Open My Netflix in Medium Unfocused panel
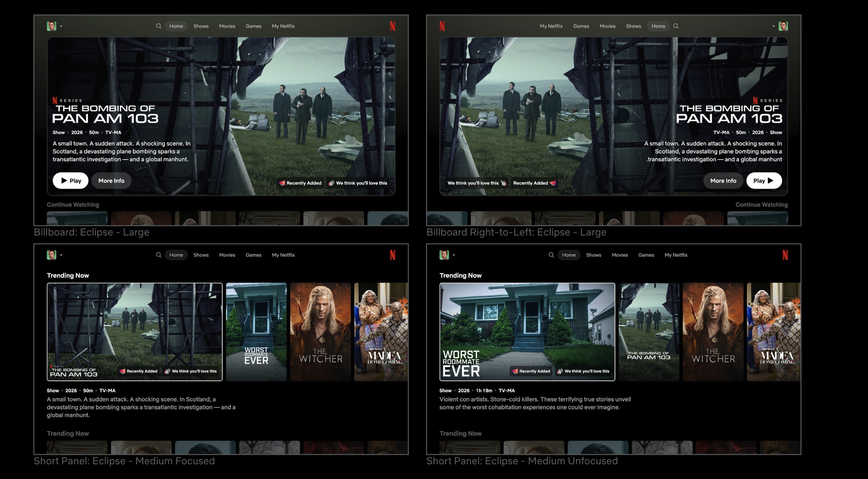Image resolution: width=868 pixels, height=479 pixels. click(676, 255)
